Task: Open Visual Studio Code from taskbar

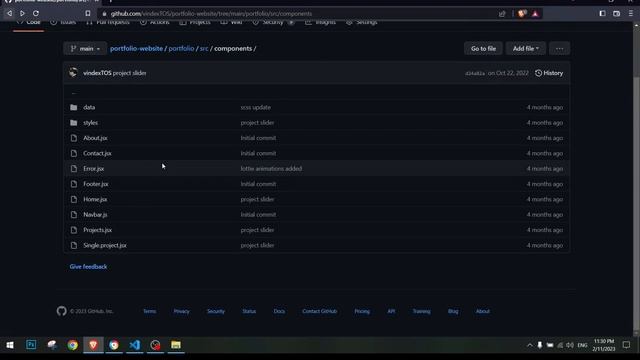Action: click(x=135, y=345)
